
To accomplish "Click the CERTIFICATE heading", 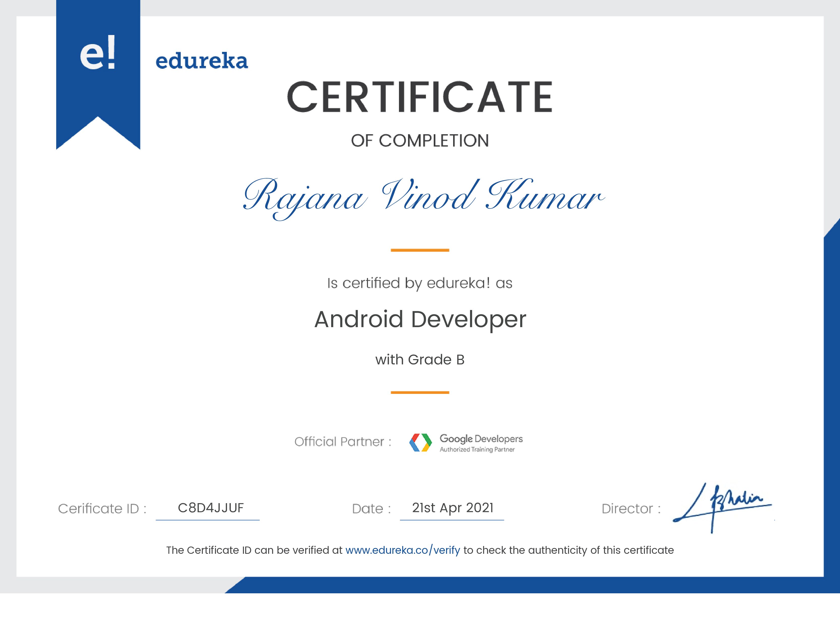I will coord(420,97).
